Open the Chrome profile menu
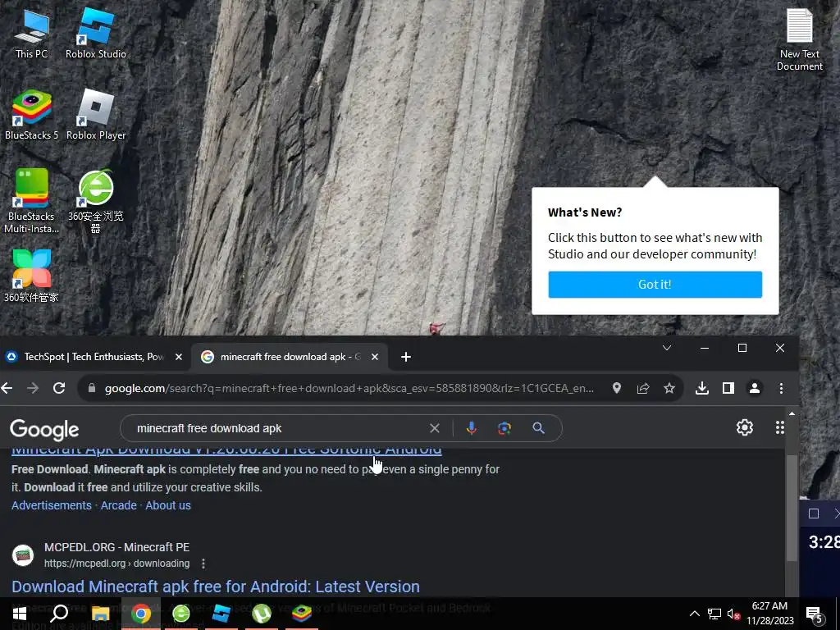Viewport: 840px width, 630px height. (x=755, y=388)
